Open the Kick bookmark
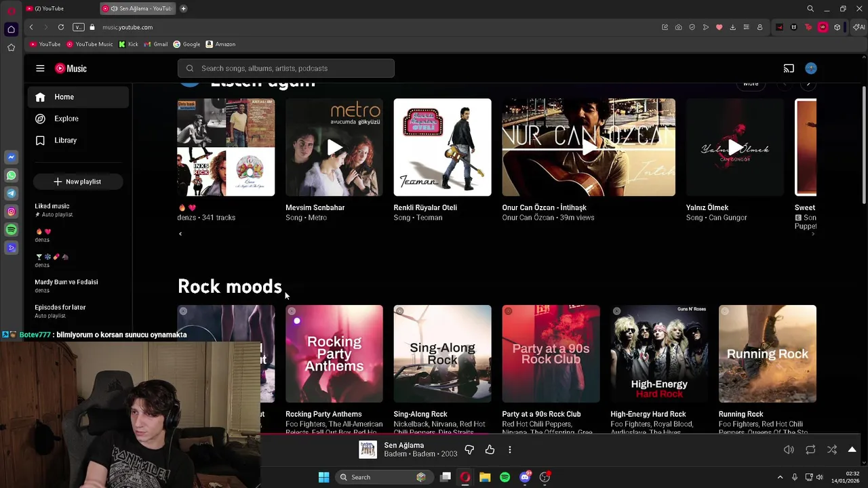 (x=128, y=44)
